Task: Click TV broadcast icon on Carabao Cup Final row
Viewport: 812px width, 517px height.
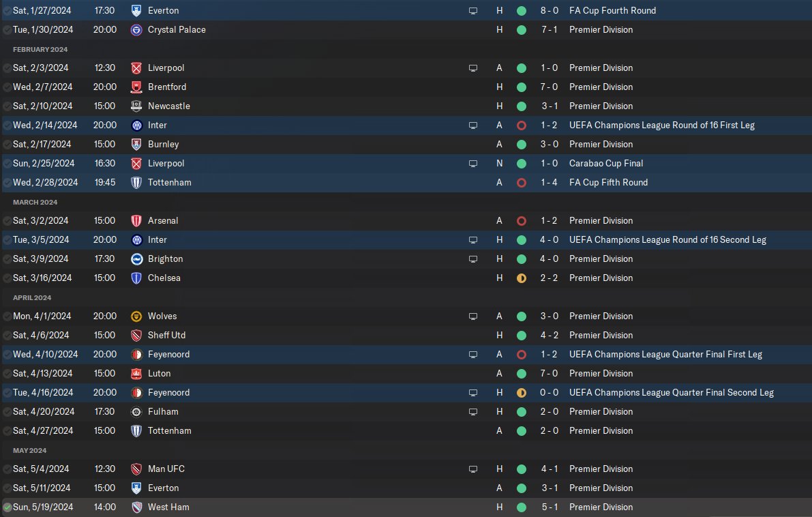Action: point(473,164)
